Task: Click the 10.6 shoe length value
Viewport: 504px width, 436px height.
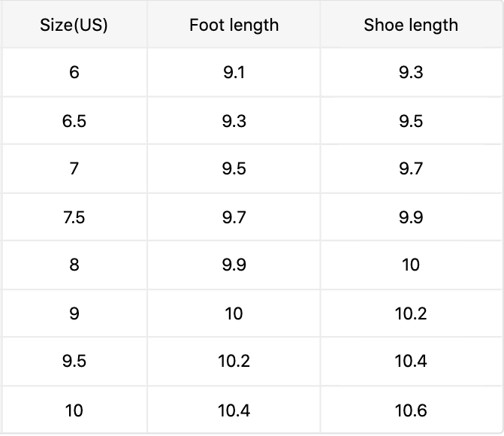Action: tap(411, 410)
